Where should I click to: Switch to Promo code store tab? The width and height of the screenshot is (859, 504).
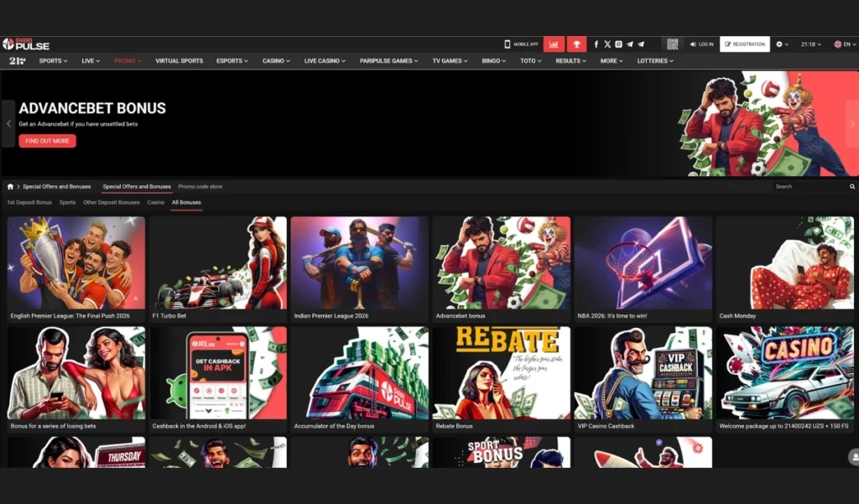pos(200,187)
